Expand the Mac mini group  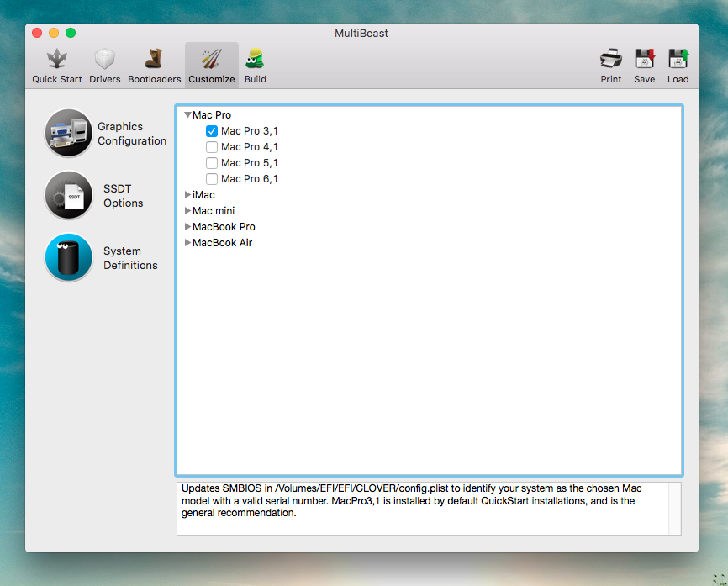tap(187, 211)
